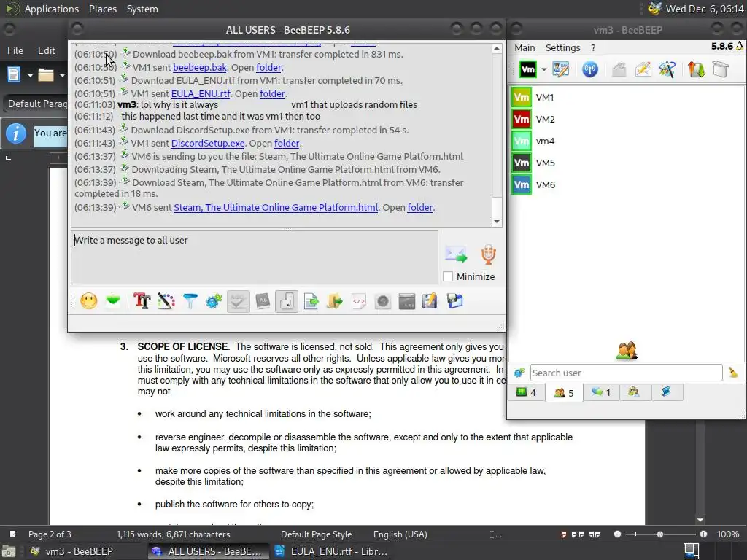Click the trash bin icon in vm3 toolbar
747x560 pixels.
click(720, 69)
